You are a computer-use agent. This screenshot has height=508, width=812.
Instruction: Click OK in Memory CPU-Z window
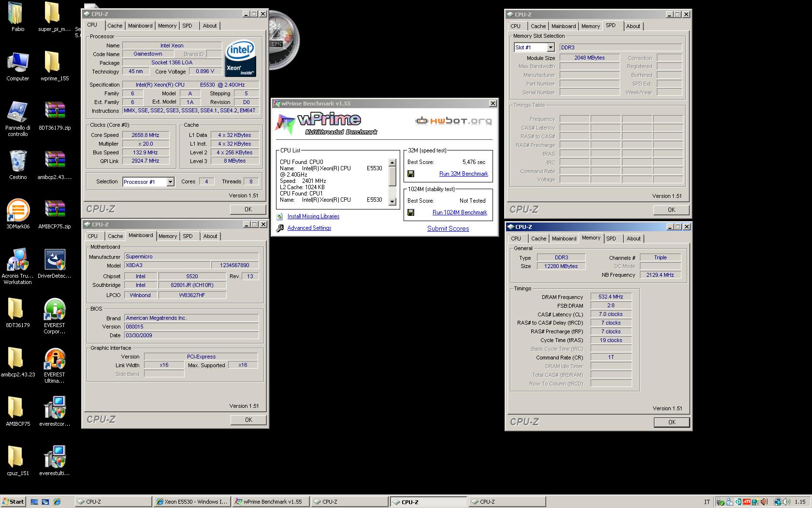(x=672, y=422)
